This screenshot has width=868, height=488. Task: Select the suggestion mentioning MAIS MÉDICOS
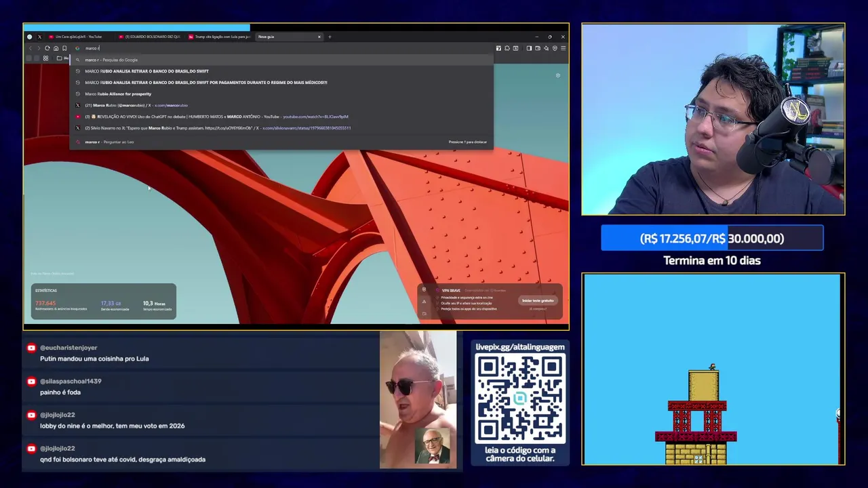281,83
